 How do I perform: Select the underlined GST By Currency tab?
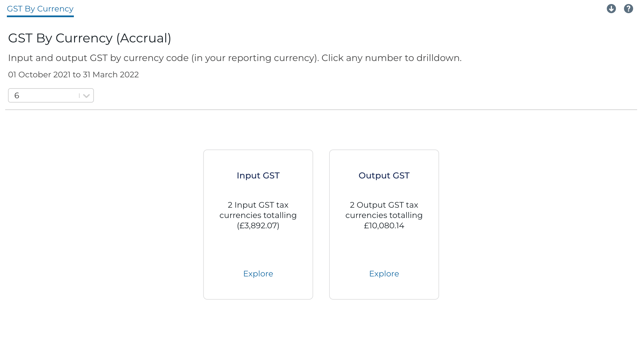pos(40,9)
